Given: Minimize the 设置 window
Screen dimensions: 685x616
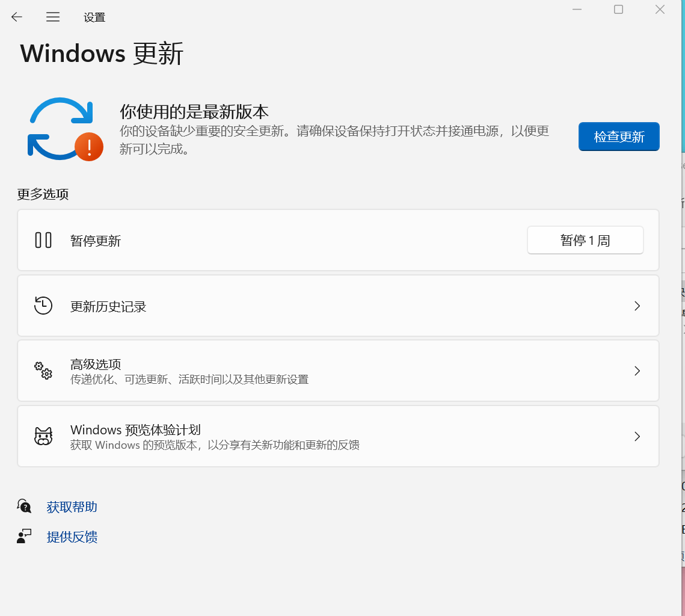Looking at the screenshot, I should 577,10.
